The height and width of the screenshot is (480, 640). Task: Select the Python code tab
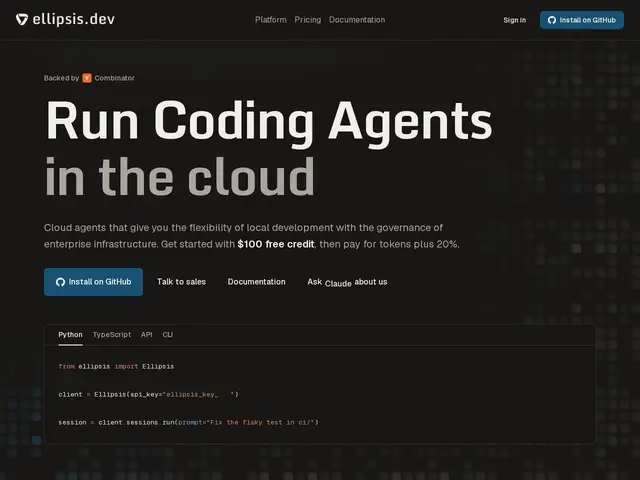click(70, 335)
